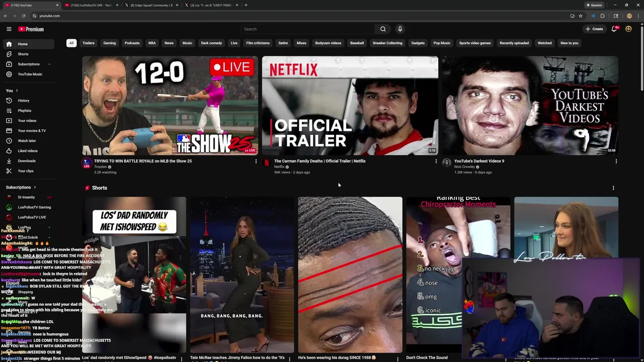Switch to Snipe Squad Community tab
644x362 pixels.
point(151,5)
